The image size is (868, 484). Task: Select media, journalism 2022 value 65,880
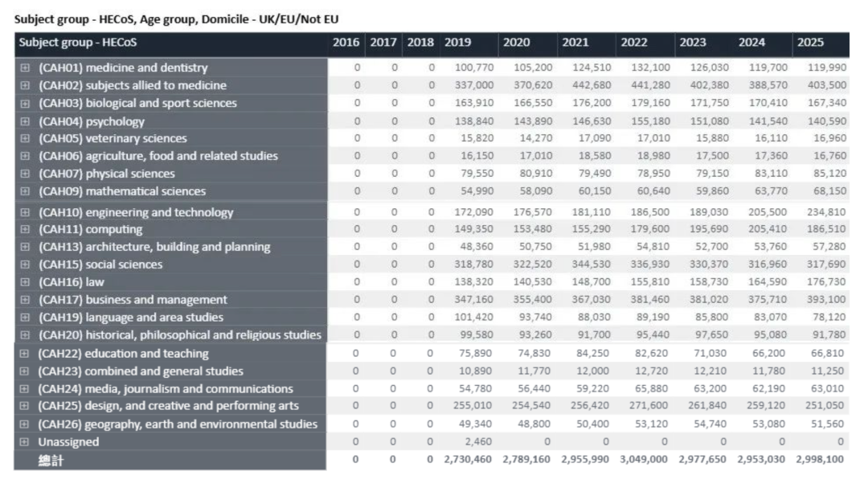[652, 389]
